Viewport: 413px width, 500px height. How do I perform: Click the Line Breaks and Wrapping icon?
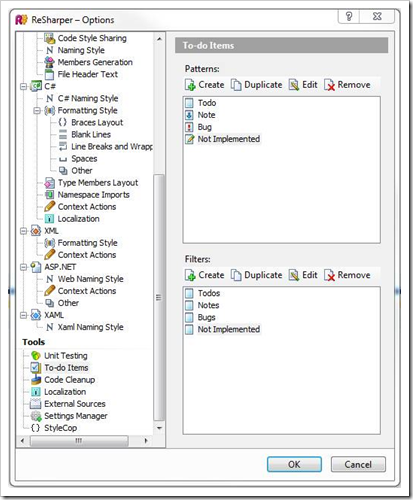(x=63, y=146)
